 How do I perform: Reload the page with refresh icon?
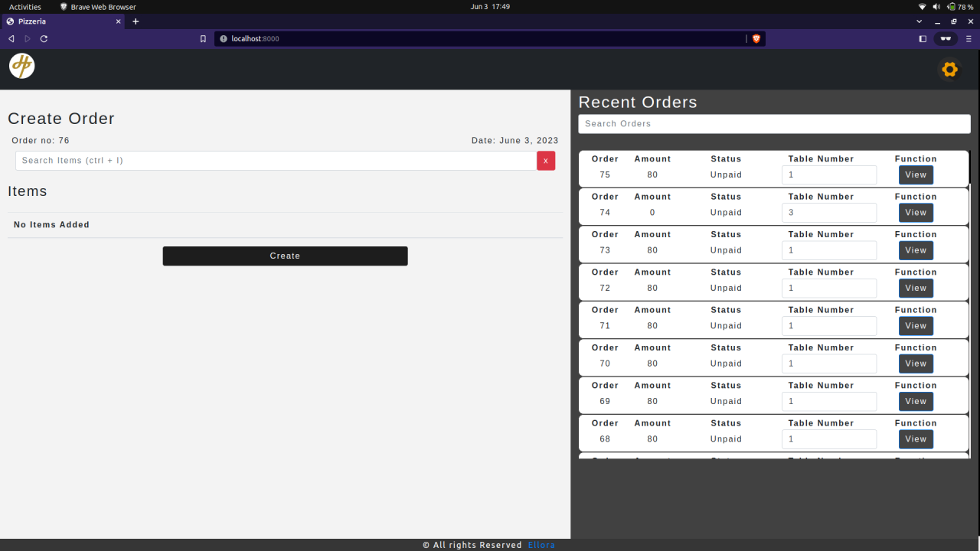coord(44,38)
